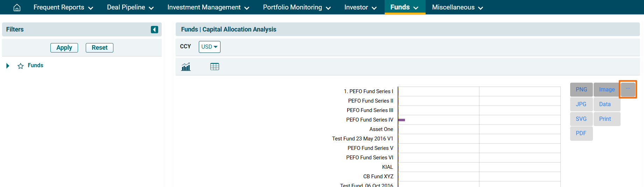Expand the Funds filter tree node
The height and width of the screenshot is (187, 644).
point(8,66)
